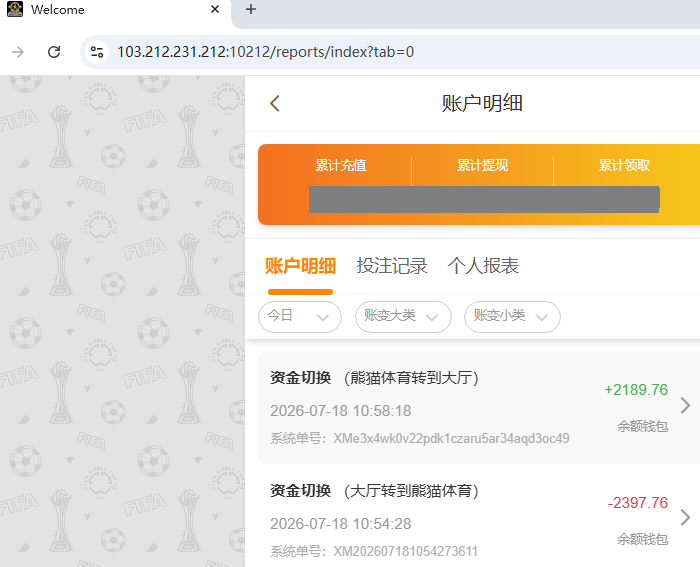Click the -2397.76 amount
This screenshot has width=700, height=567.
[x=638, y=503]
